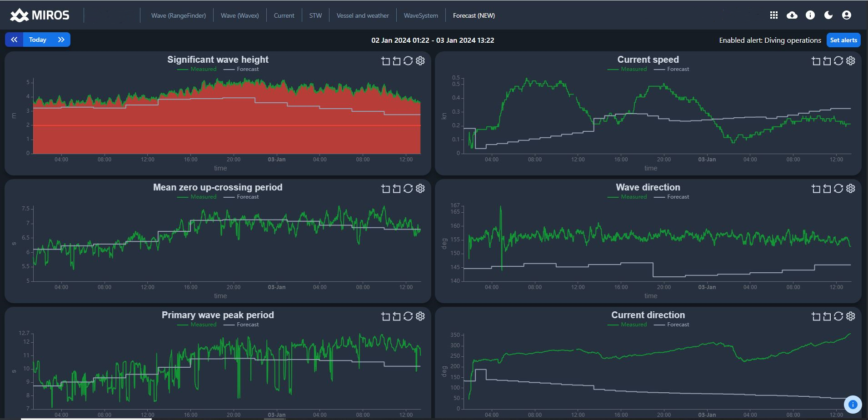This screenshot has height=420, width=868.
Task: Open settings gear for Current speed chart
Action: pyautogui.click(x=851, y=61)
